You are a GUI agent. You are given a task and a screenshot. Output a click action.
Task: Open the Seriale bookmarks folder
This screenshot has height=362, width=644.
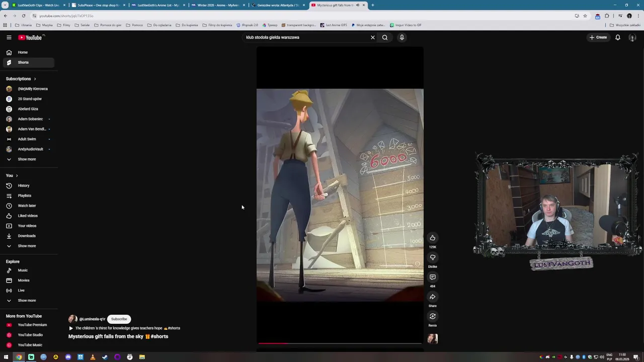tap(82, 25)
